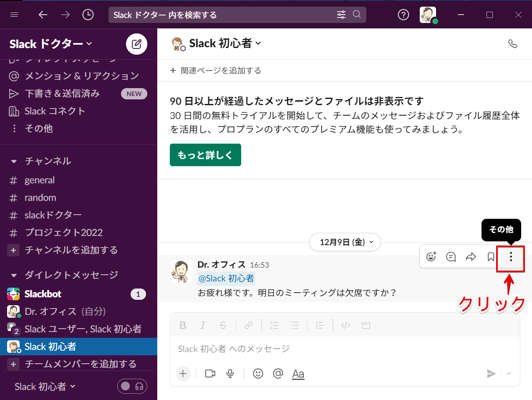Toggle bold formatting in the composer
The height and width of the screenshot is (400, 532).
(x=183, y=325)
